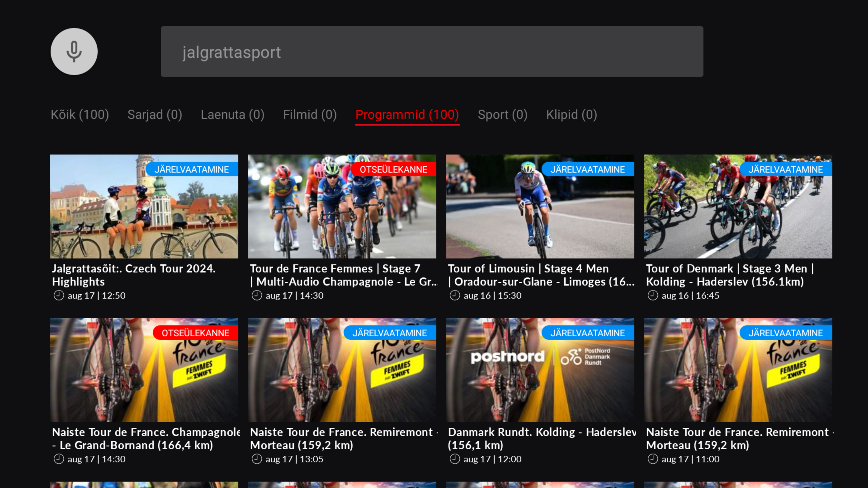Click OTSEÜLEKANNE badge on Tour de France Femmes
The width and height of the screenshot is (868, 488).
point(393,169)
